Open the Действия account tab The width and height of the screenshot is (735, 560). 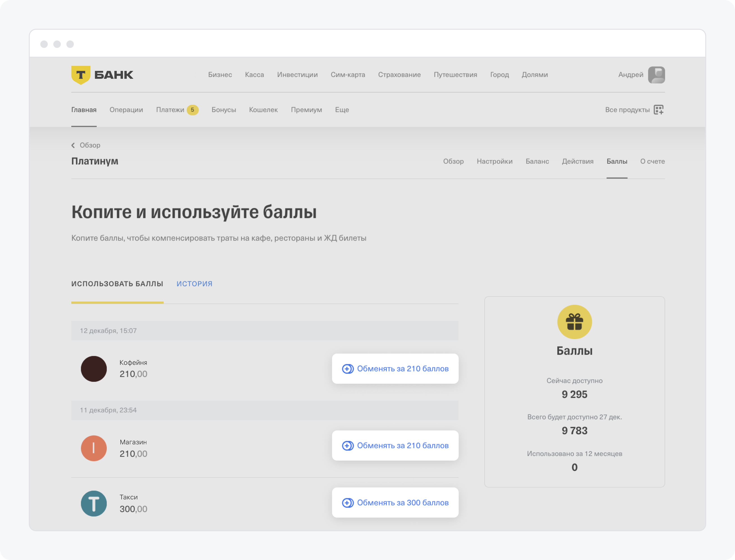578,161
